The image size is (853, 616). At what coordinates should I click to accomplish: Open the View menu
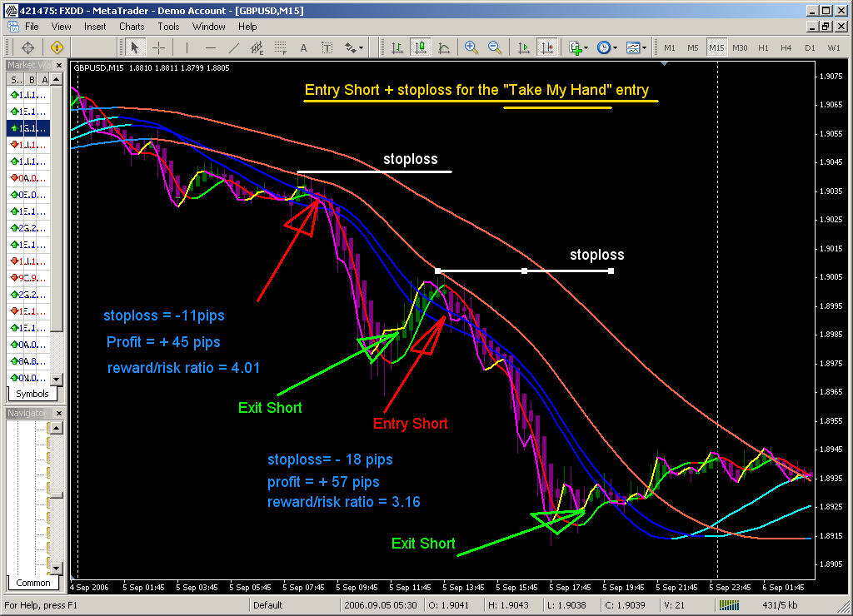62,27
